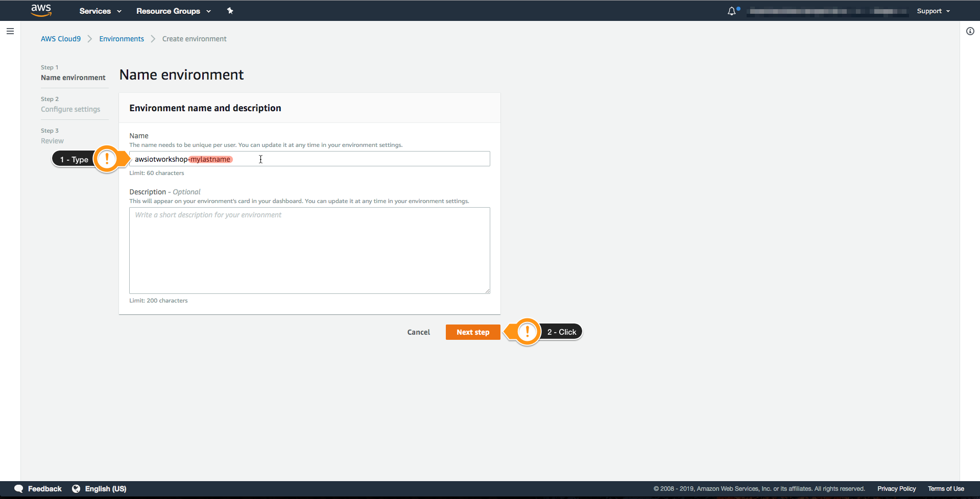Select the Create environment breadcrumb text
Image resolution: width=980 pixels, height=499 pixels.
pyautogui.click(x=194, y=39)
